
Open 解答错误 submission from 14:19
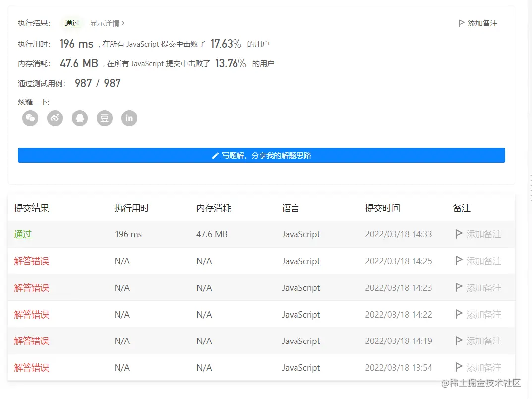(x=32, y=341)
